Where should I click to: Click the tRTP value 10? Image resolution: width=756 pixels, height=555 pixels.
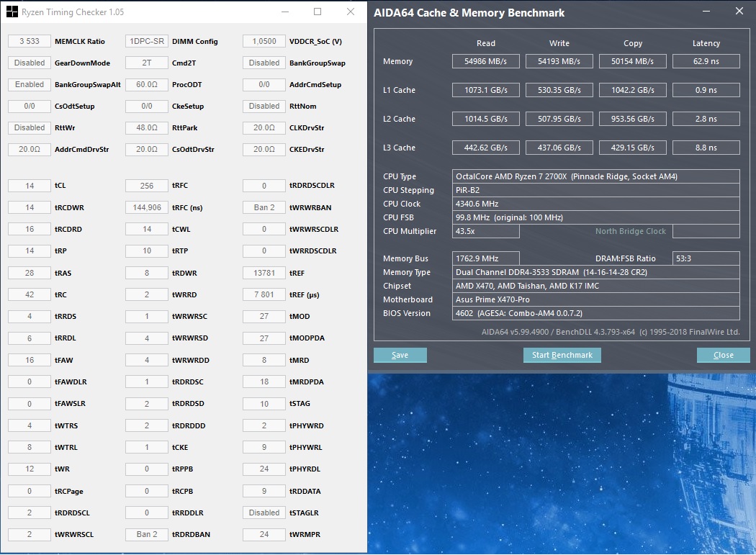click(147, 251)
